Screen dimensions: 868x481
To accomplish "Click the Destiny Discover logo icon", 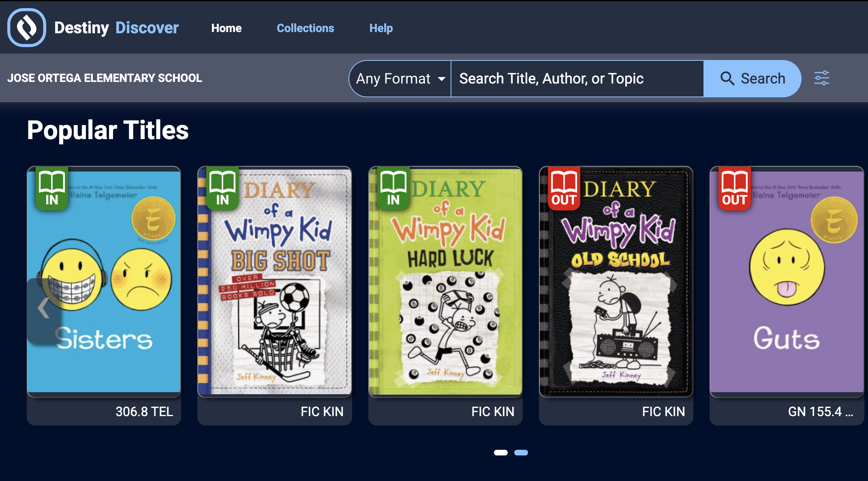I will pos(27,28).
